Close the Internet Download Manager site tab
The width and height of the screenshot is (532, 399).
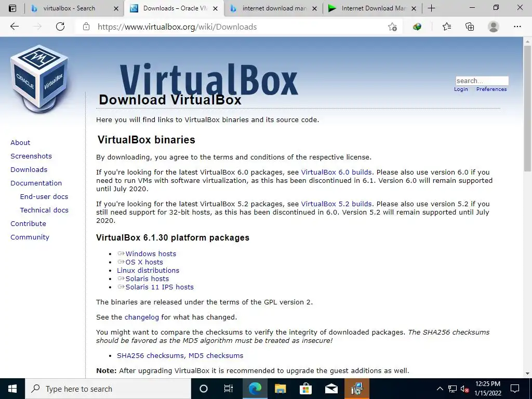coord(414,8)
